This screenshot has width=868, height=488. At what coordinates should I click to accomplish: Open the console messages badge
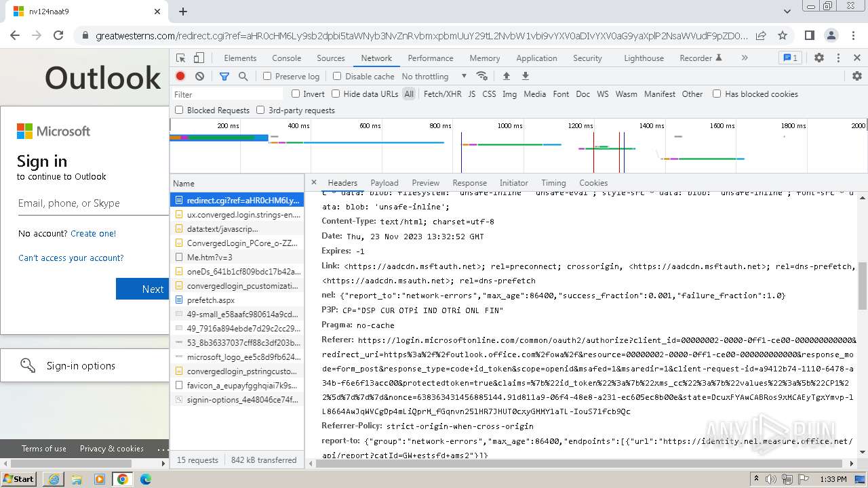[790, 58]
